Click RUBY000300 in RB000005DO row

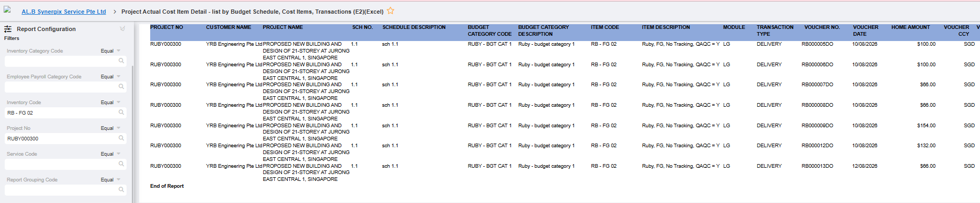point(165,44)
